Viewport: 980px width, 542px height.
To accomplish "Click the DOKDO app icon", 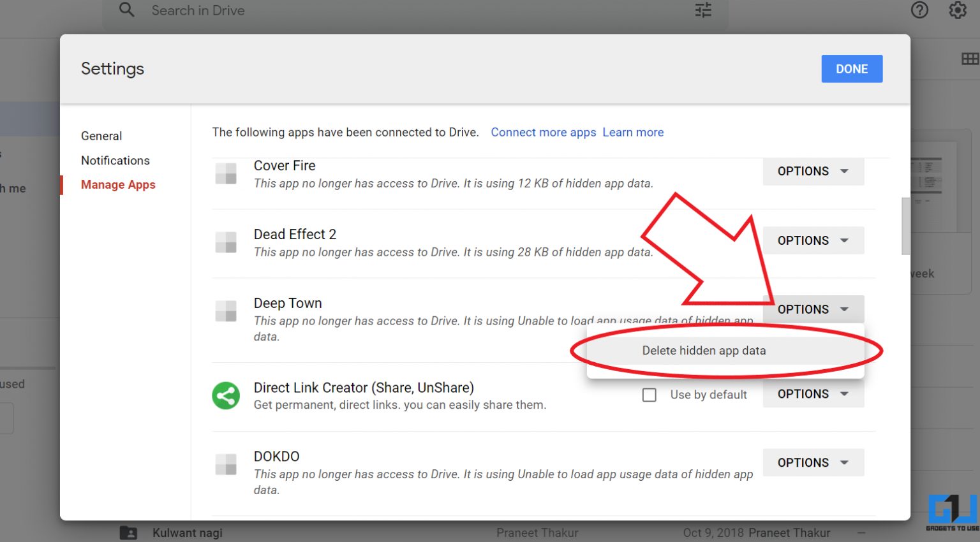I will (x=226, y=464).
